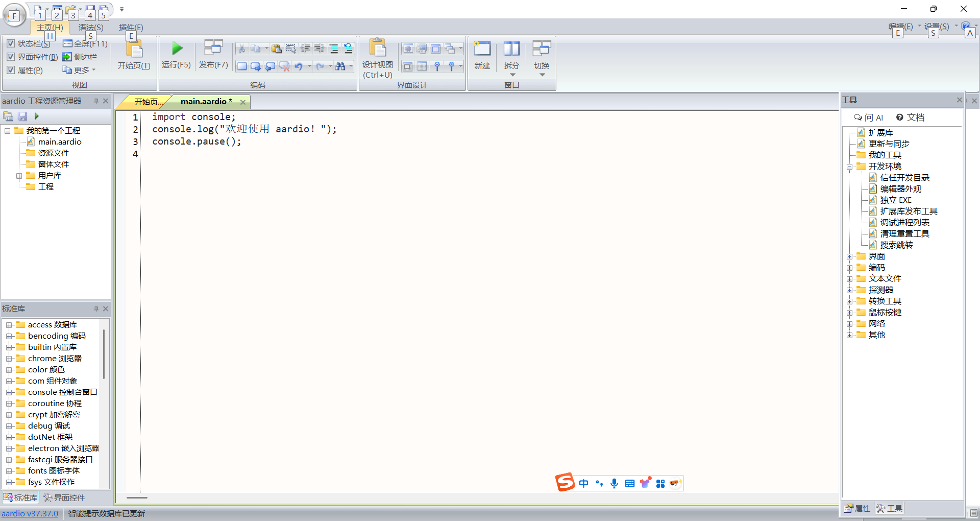
Task: Select the 窗体文件 folder in the project tree
Action: pos(54,164)
